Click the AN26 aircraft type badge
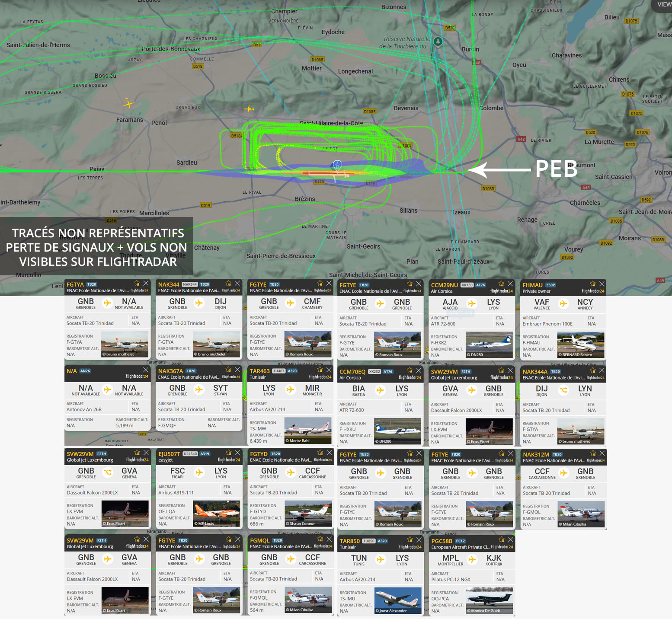The width and height of the screenshot is (672, 619). [x=85, y=371]
